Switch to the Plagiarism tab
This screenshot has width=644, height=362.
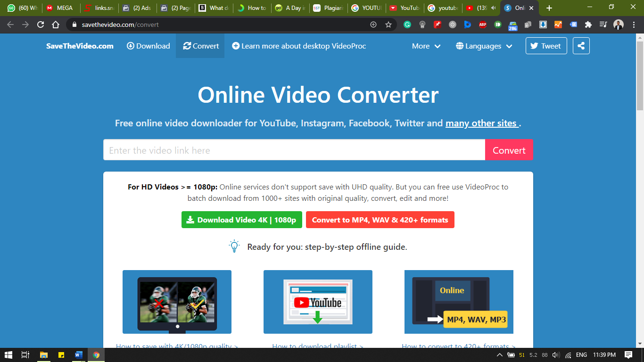[329, 8]
